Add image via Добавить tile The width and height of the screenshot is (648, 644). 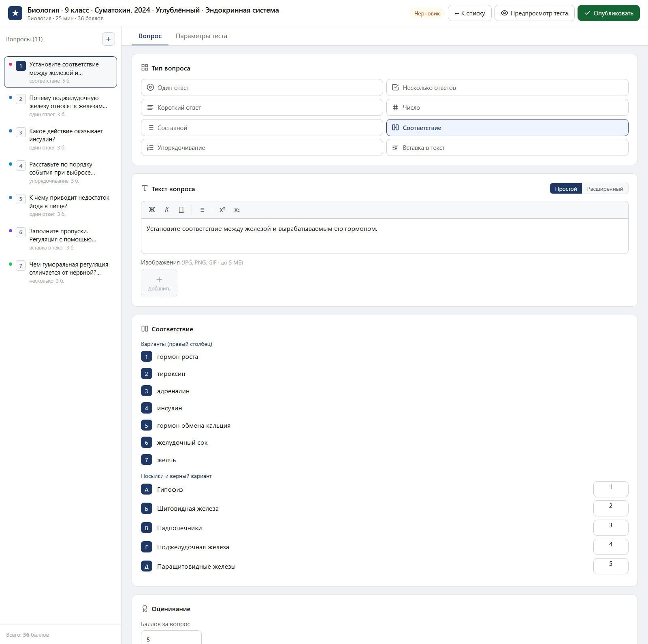[159, 283]
